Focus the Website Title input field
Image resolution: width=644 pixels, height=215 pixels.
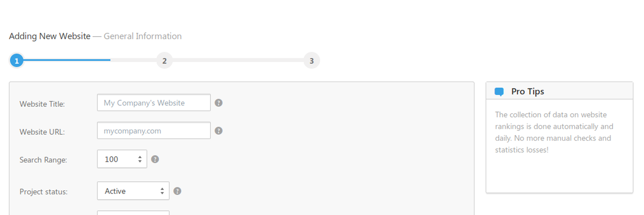pos(153,103)
